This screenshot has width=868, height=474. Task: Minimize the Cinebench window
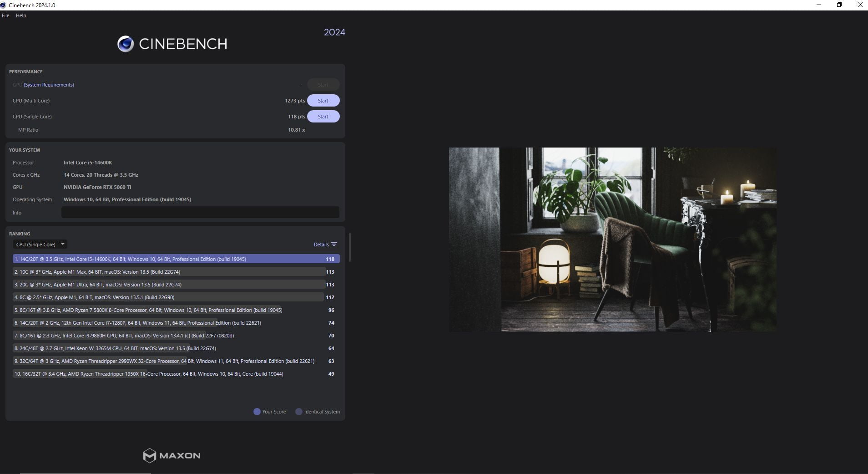[x=819, y=5]
